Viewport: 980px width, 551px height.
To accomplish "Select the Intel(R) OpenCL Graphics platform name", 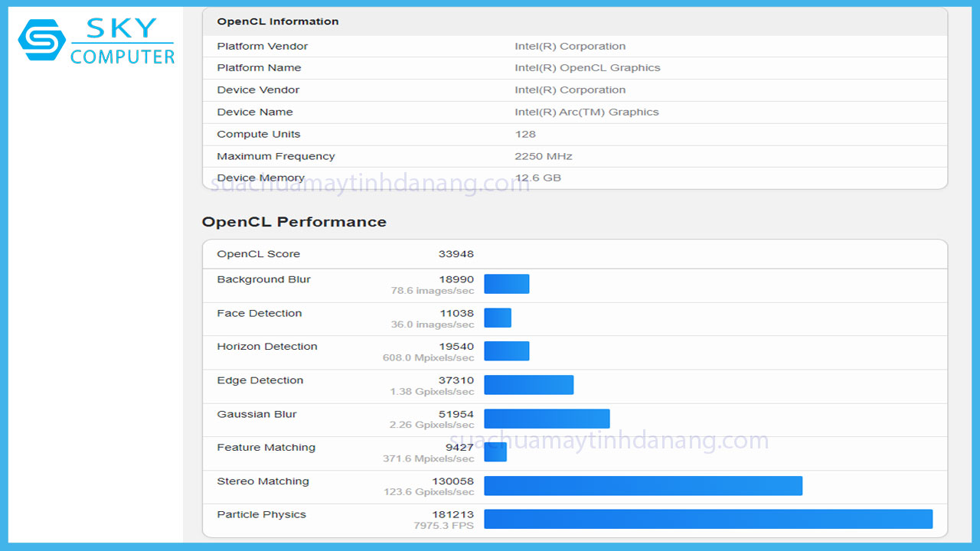I will [x=588, y=67].
